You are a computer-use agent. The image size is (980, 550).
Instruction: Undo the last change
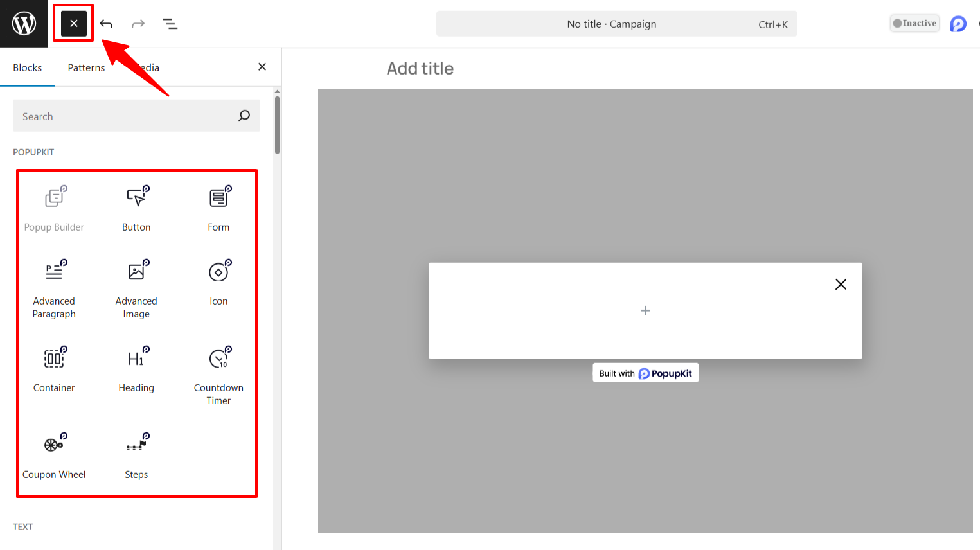coord(106,24)
